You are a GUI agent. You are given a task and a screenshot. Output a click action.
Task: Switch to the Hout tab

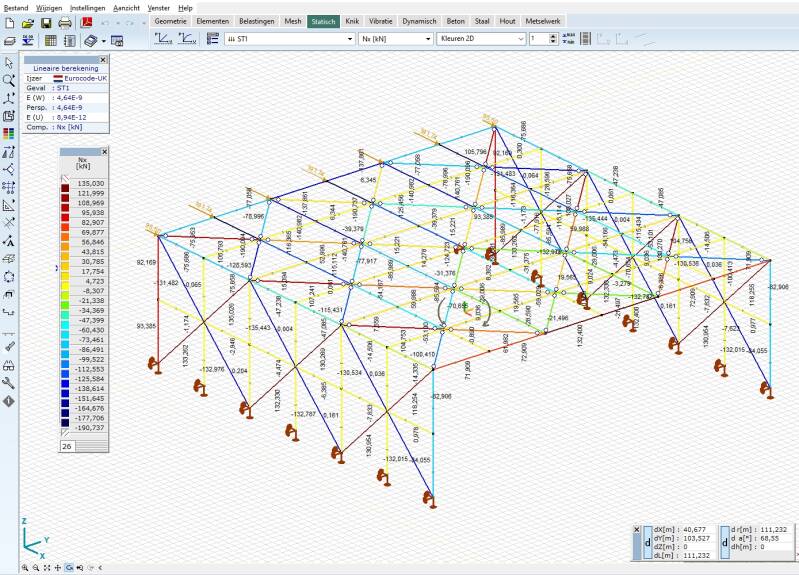[x=508, y=21]
